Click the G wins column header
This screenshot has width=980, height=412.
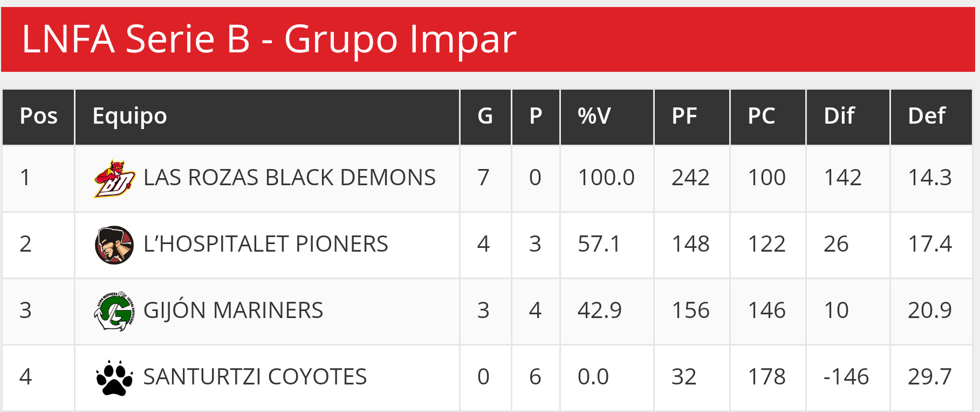pyautogui.click(x=485, y=116)
